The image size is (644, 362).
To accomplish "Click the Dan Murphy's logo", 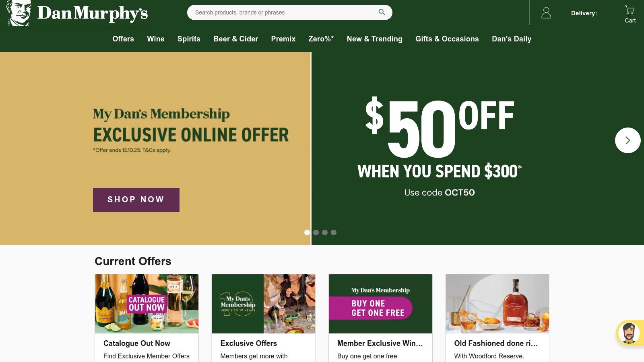I will [x=77, y=13].
